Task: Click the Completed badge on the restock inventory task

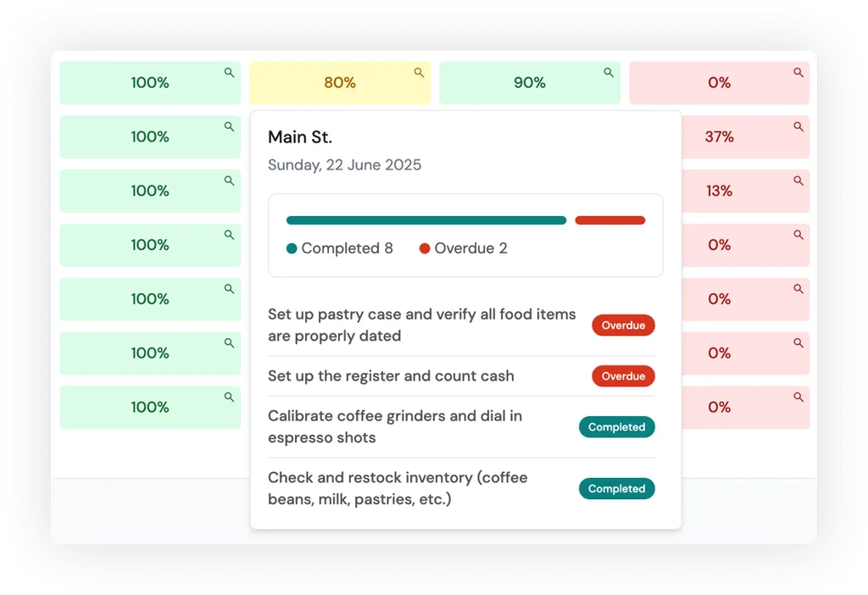Action: pos(616,488)
